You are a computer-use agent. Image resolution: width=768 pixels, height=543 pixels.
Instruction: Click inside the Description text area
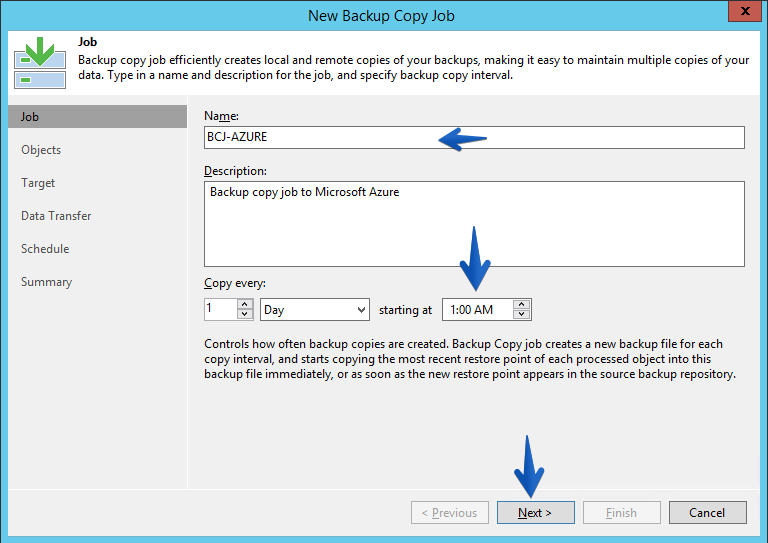pyautogui.click(x=474, y=224)
